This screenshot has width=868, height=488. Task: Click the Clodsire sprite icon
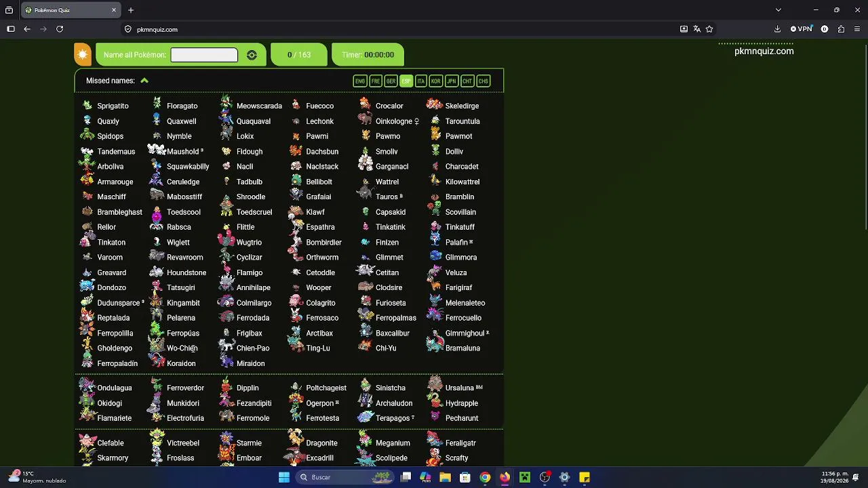point(366,287)
